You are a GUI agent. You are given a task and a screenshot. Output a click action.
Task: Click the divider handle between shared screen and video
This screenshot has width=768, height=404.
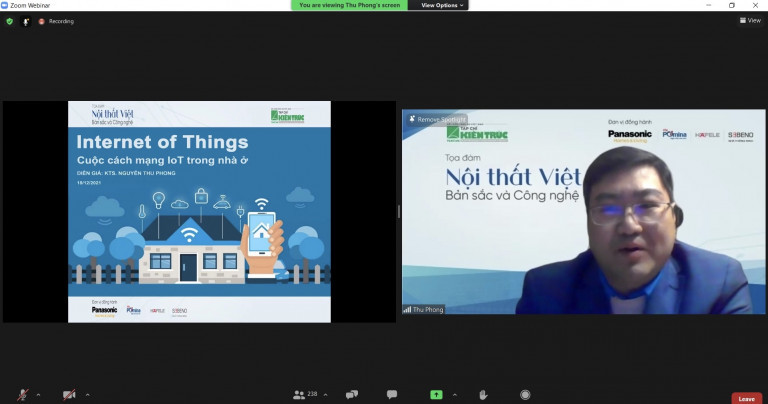tap(399, 211)
